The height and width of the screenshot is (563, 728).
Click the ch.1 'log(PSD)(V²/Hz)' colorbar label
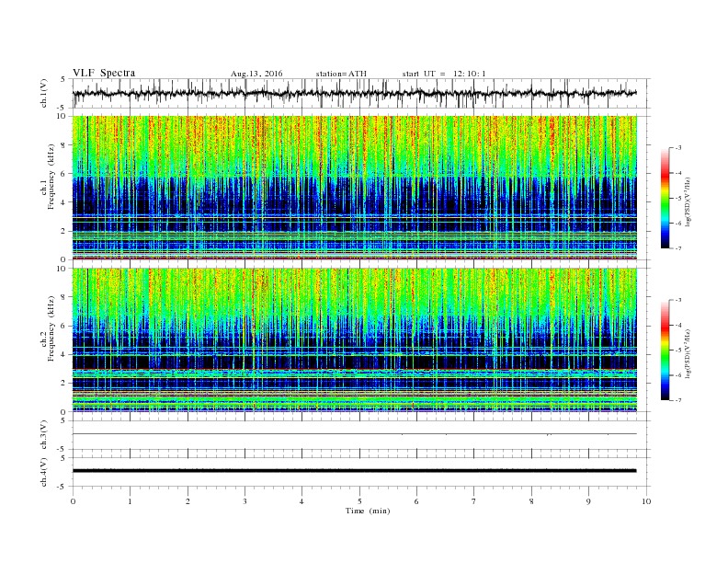(688, 201)
